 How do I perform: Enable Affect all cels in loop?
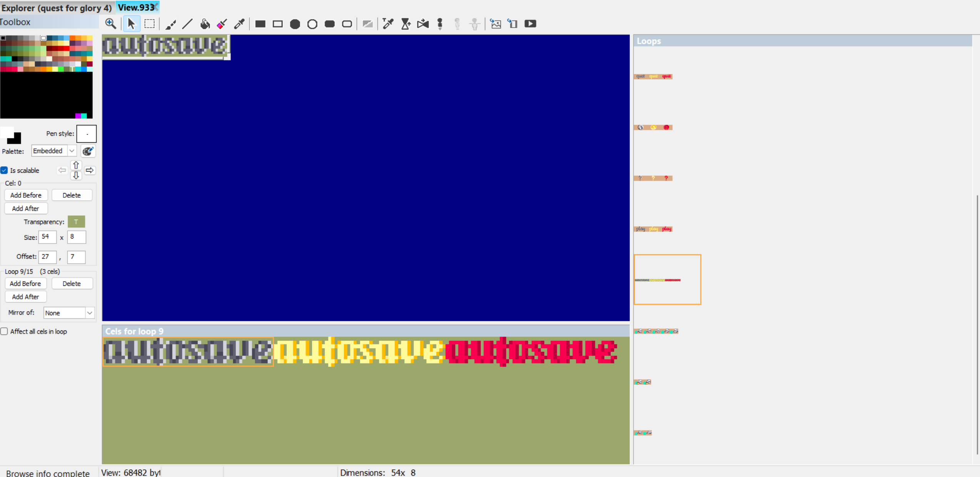tap(4, 331)
